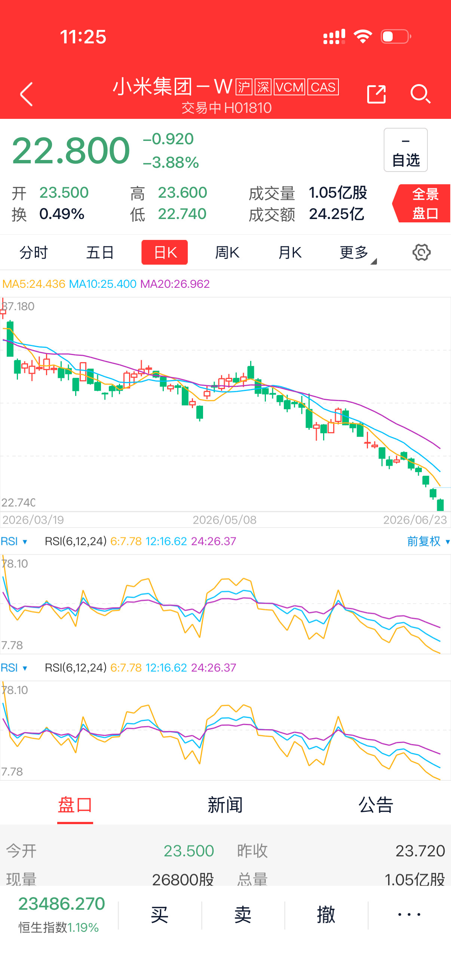Image resolution: width=451 pixels, height=980 pixels.
Task: Tap the 卖 sell button
Action: (243, 915)
